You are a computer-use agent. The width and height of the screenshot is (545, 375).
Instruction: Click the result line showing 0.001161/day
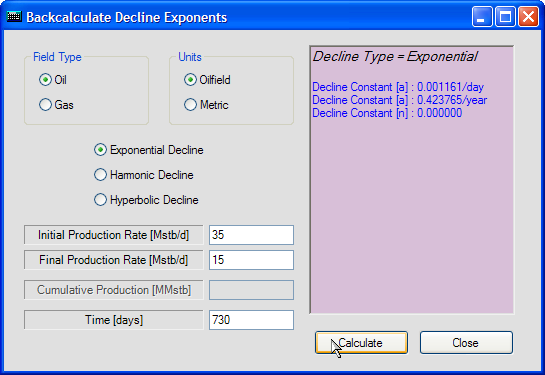[398, 87]
